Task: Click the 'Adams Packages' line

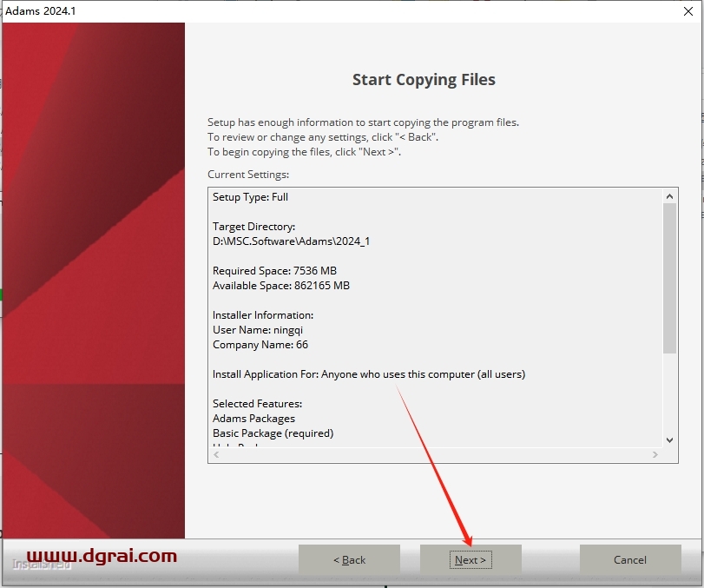Action: pos(253,419)
